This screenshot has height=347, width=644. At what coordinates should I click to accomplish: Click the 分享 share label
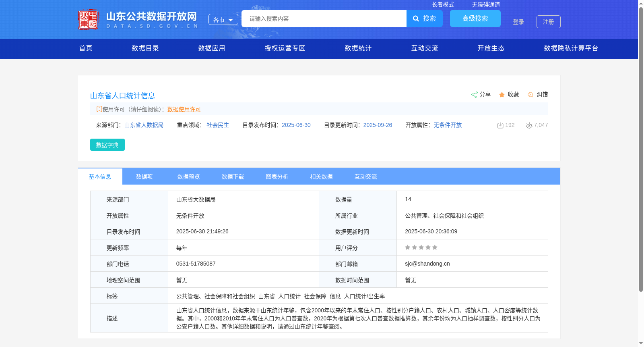(x=485, y=95)
